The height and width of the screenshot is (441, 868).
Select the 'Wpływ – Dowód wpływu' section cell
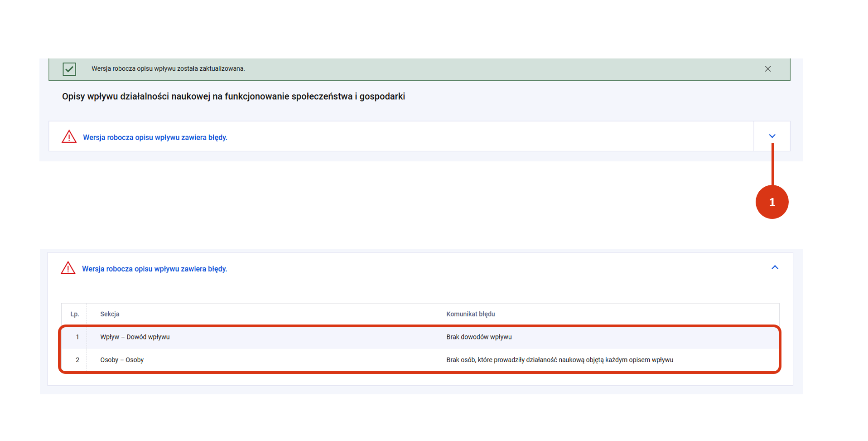[135, 337]
